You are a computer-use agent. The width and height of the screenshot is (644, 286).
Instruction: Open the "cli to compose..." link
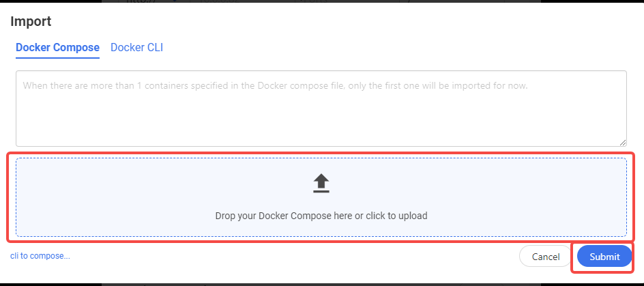tap(40, 256)
